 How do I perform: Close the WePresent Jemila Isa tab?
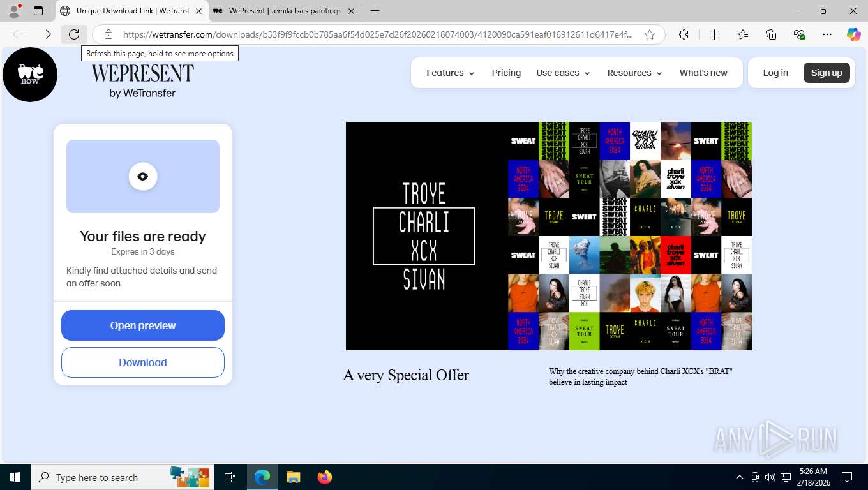(351, 11)
